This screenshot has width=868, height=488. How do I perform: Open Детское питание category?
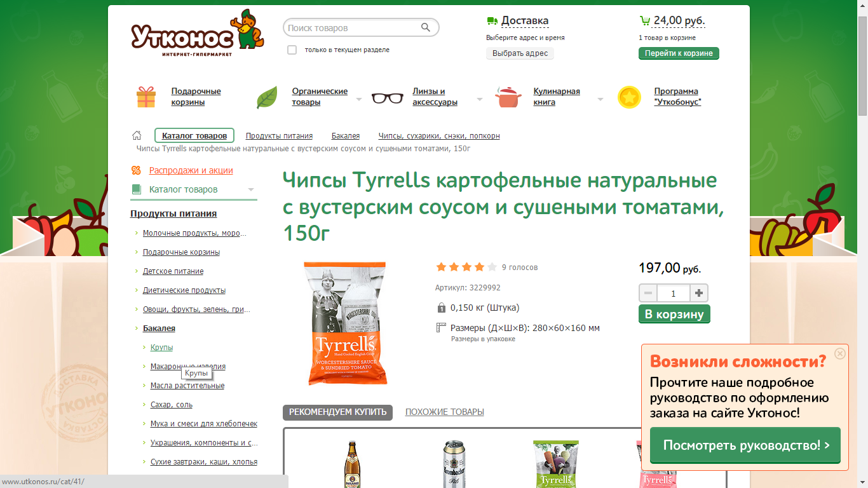173,271
